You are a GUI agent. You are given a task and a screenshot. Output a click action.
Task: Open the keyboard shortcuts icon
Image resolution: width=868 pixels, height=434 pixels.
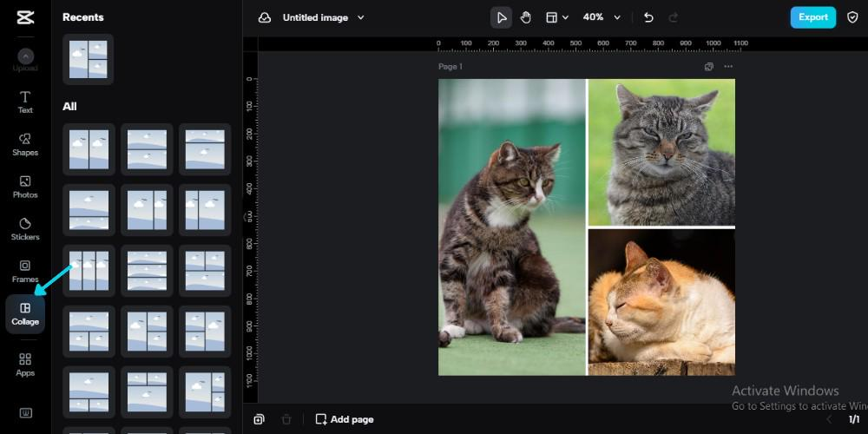point(25,412)
